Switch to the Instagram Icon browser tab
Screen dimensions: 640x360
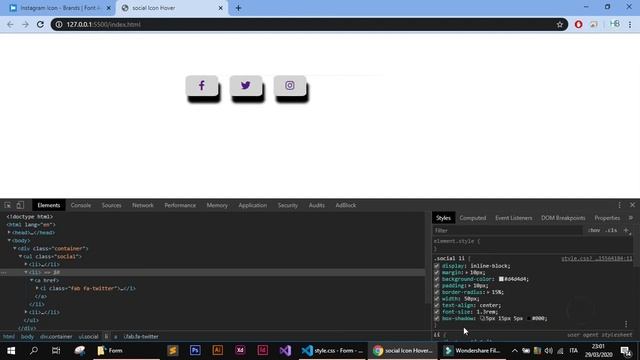(x=60, y=8)
